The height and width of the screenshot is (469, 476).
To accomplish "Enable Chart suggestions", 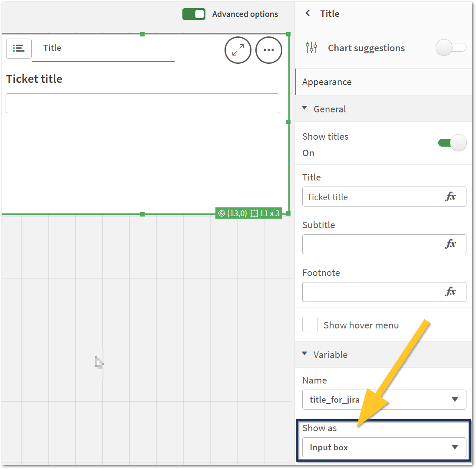I will [x=451, y=48].
